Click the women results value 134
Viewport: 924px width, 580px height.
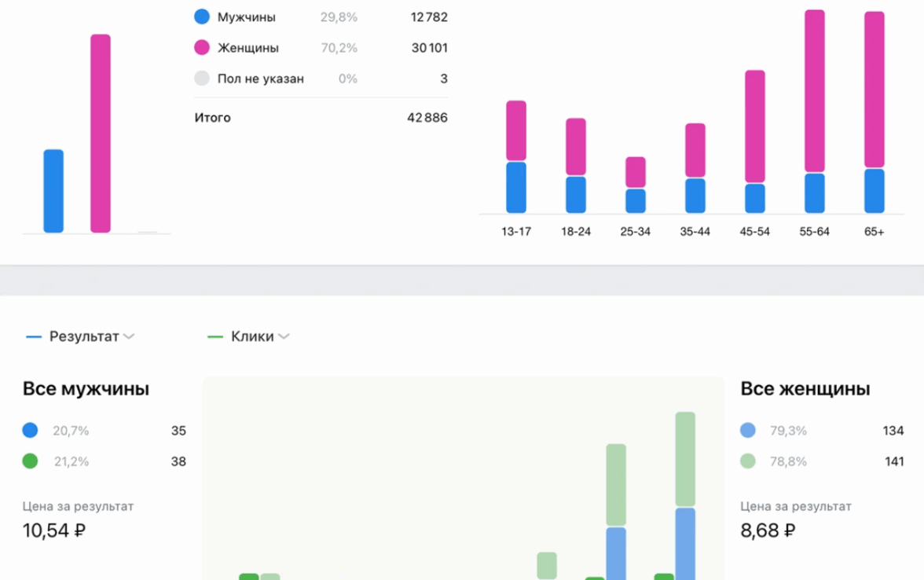[893, 431]
